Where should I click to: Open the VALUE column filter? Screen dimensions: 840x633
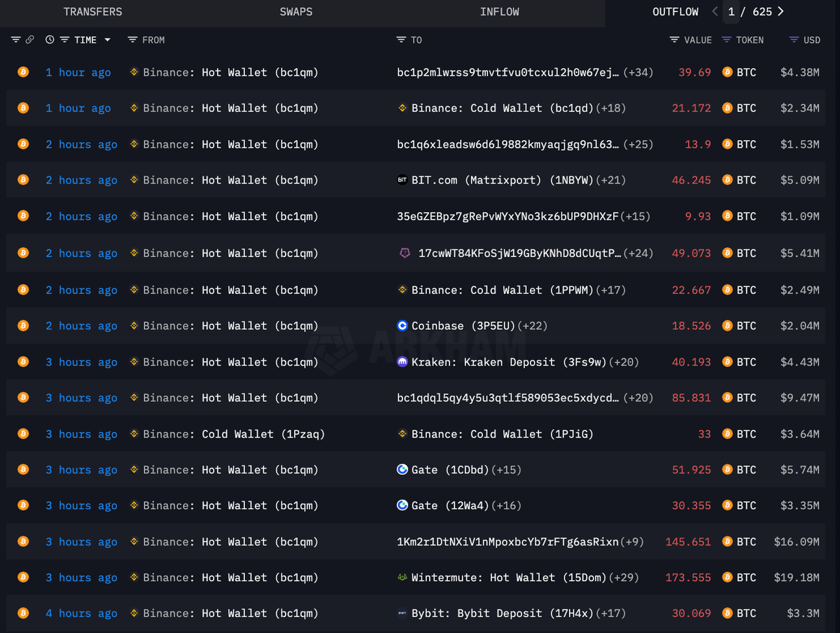(674, 40)
